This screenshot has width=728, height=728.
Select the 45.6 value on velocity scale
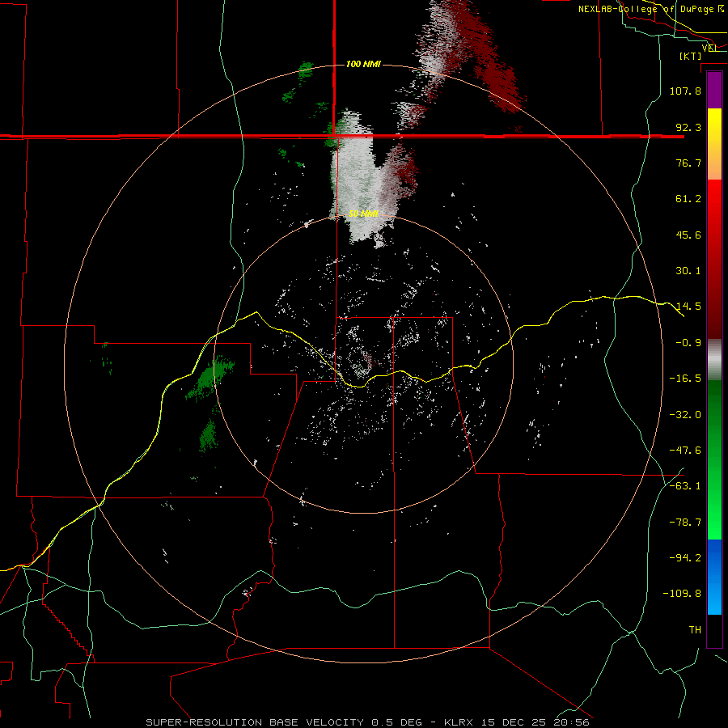click(x=688, y=235)
